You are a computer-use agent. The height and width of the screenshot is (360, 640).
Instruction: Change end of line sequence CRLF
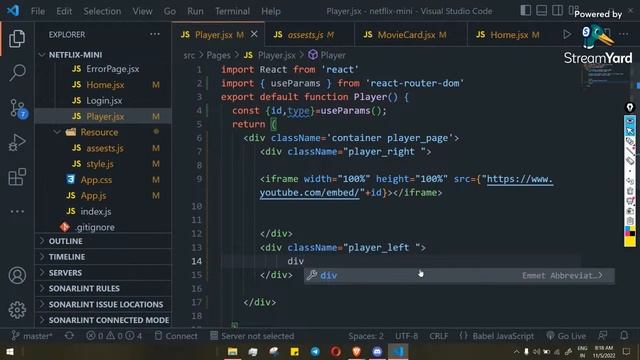click(x=438, y=336)
